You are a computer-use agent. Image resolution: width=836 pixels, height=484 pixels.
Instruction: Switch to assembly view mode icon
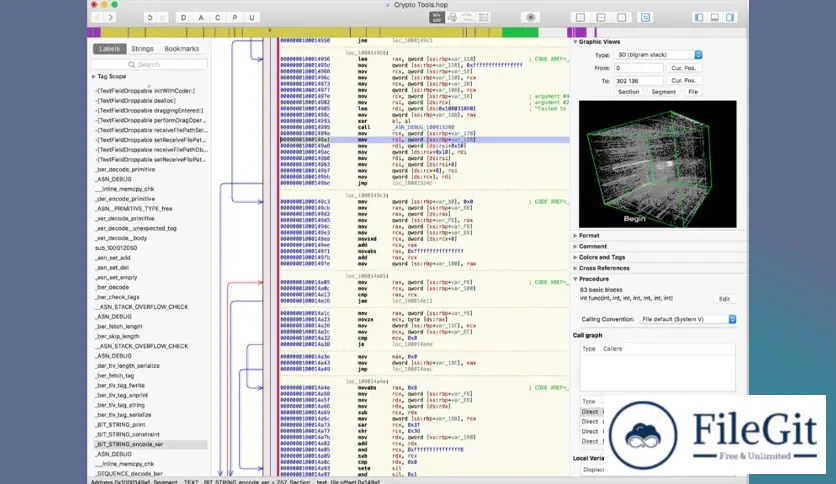coord(437,18)
